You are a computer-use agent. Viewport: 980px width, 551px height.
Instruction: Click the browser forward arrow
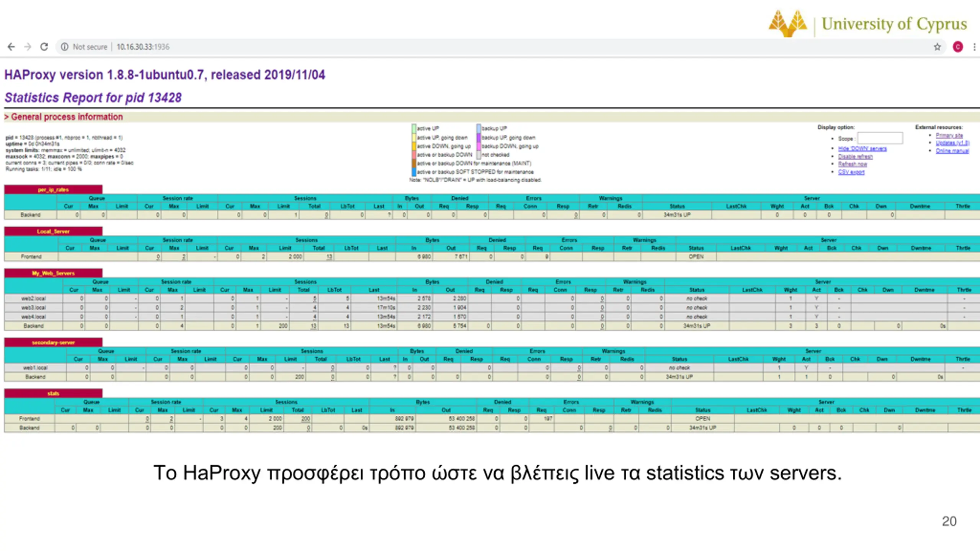(28, 47)
